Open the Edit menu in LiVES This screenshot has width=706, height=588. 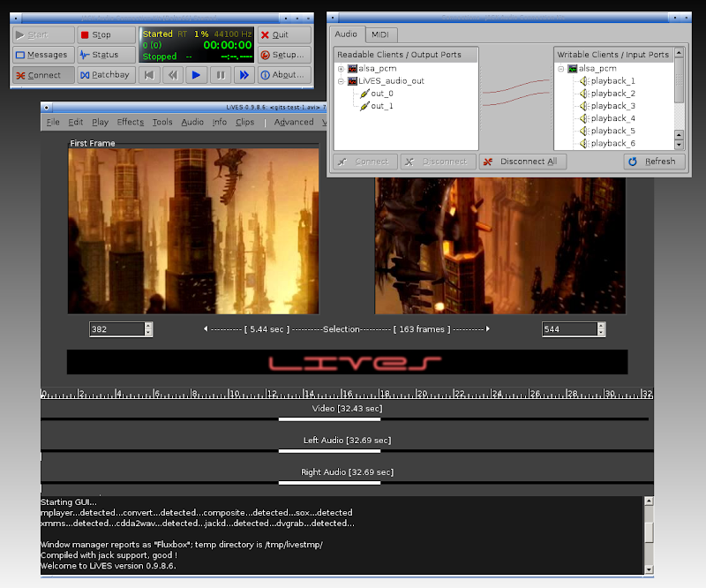click(x=76, y=122)
